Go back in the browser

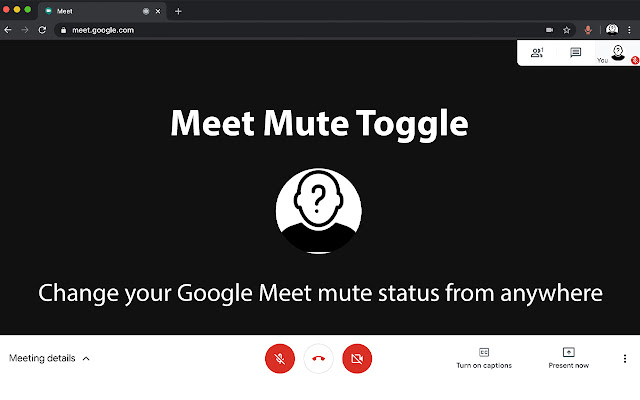(x=7, y=30)
